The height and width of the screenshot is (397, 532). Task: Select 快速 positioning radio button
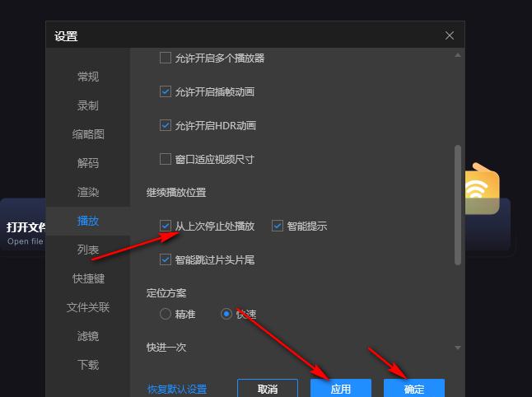click(x=226, y=314)
